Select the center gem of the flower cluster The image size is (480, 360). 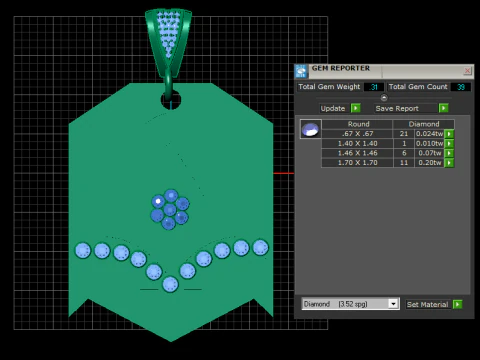tap(170, 210)
